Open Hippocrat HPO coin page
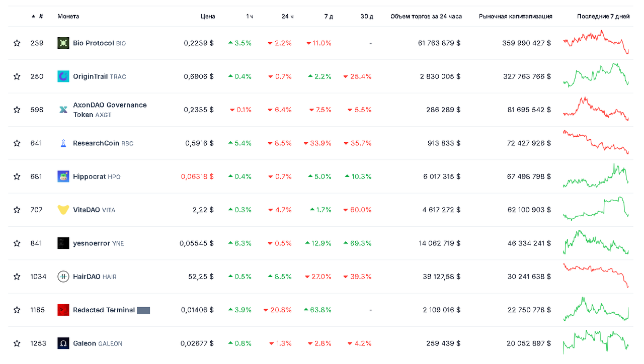The image size is (644, 364). 97,176
